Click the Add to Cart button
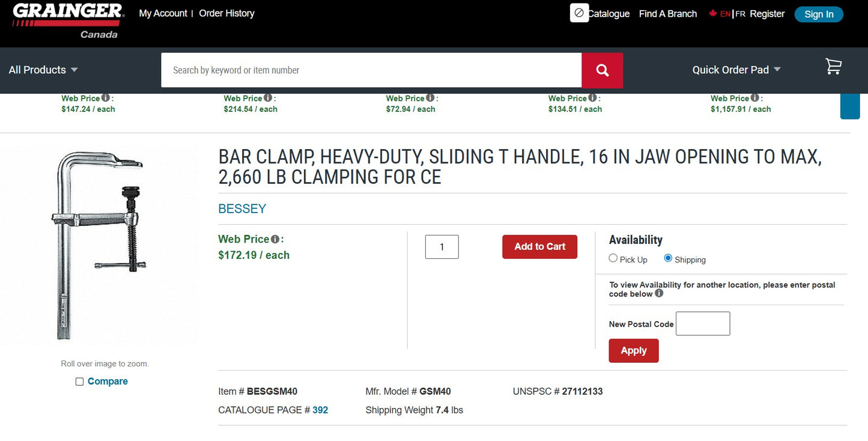The image size is (868, 441). [539, 246]
